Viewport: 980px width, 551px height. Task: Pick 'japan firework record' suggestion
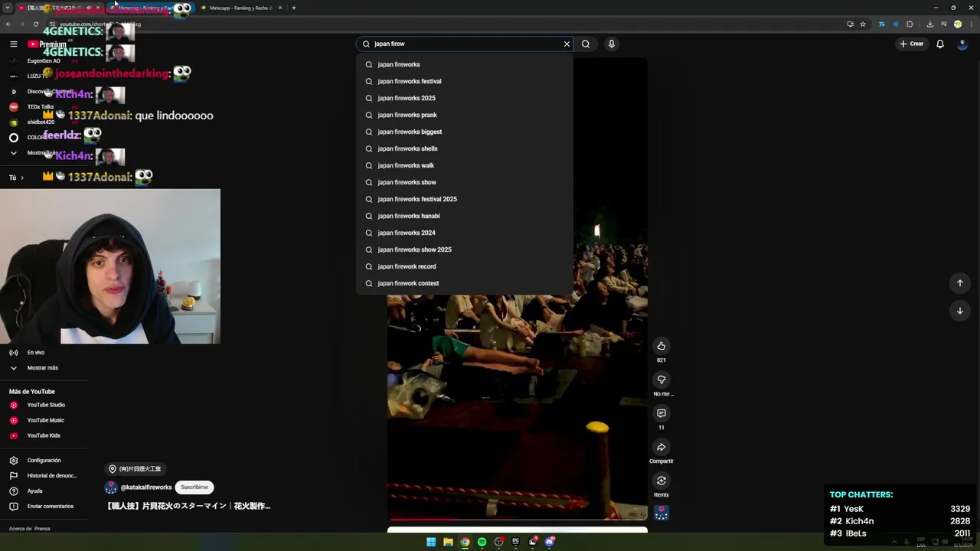465,266
